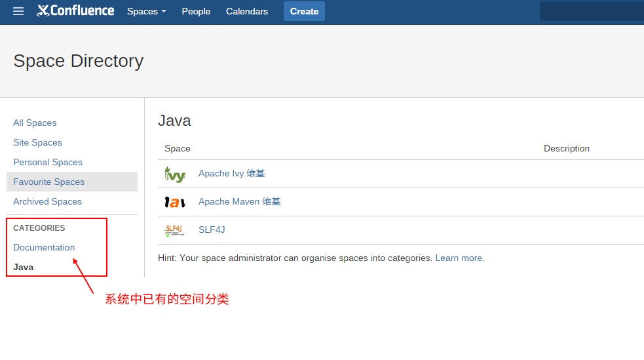Show All Spaces list
Screen dimensions: 644x360
pyautogui.click(x=35, y=123)
